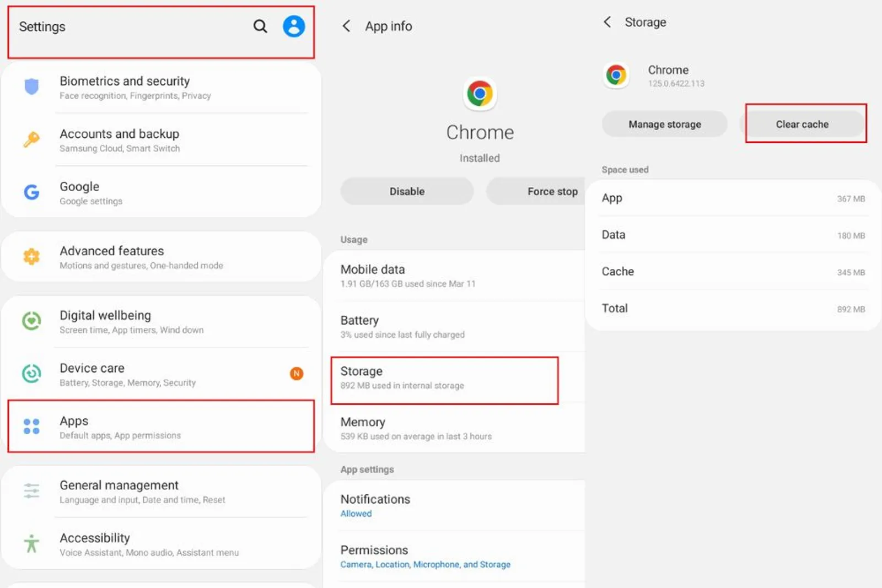Go back from the App info screen
This screenshot has height=588, width=882.
coord(346,26)
